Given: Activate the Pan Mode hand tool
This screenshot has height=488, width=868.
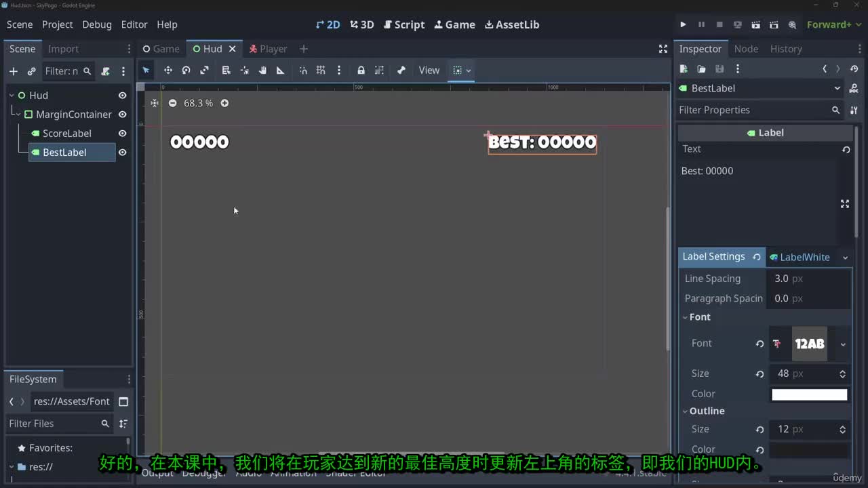Looking at the screenshot, I should [x=262, y=70].
